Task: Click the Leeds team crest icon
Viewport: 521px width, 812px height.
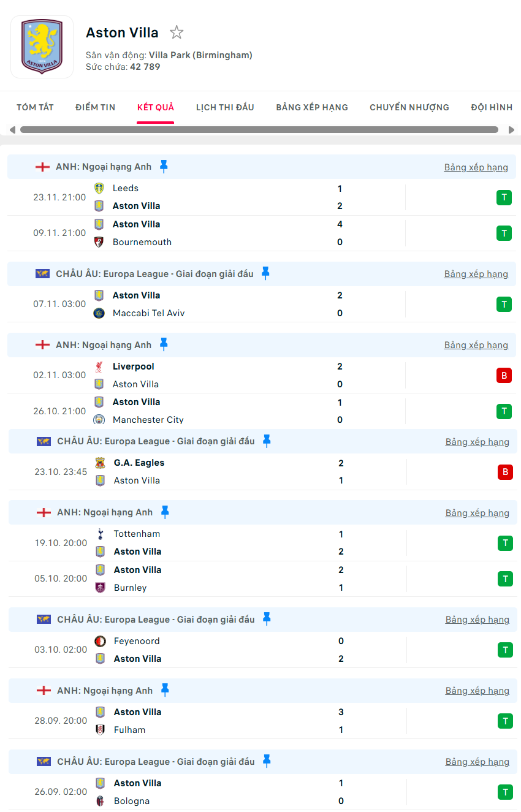Action: 99,188
